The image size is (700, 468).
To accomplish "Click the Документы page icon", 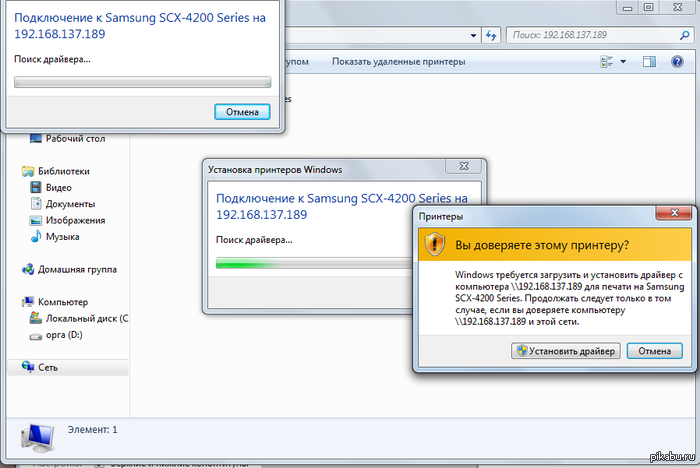I will [x=36, y=204].
